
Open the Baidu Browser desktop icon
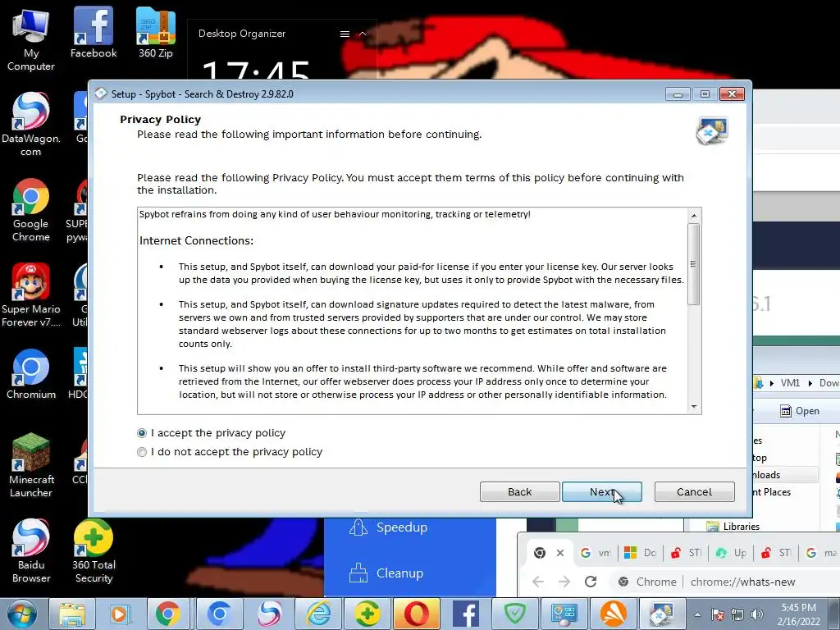coord(30,550)
